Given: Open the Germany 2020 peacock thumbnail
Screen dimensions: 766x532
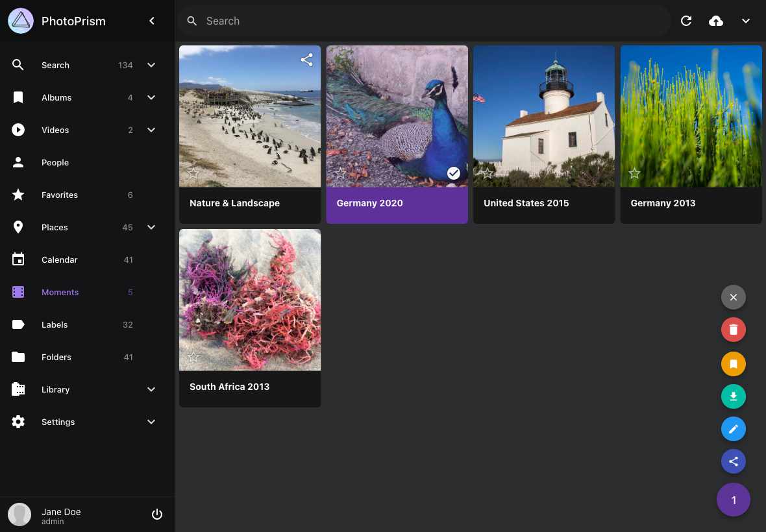Looking at the screenshot, I should pos(397,116).
